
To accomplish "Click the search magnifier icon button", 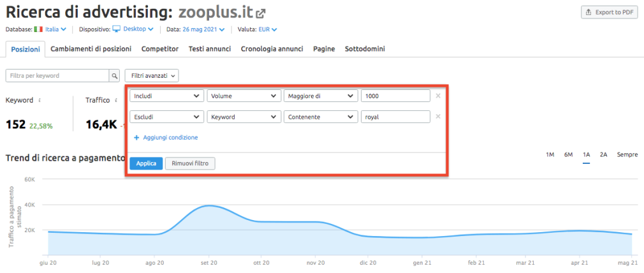I will coord(115,76).
